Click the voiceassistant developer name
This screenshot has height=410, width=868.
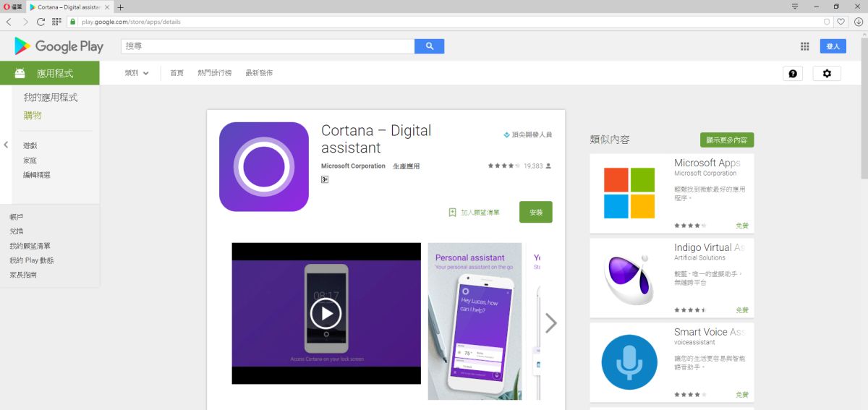695,342
